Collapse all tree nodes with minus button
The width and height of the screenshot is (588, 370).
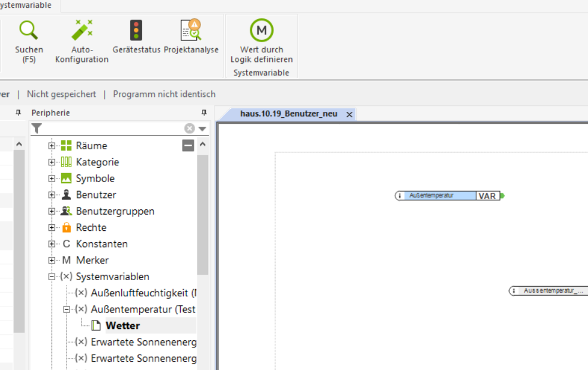coord(188,145)
